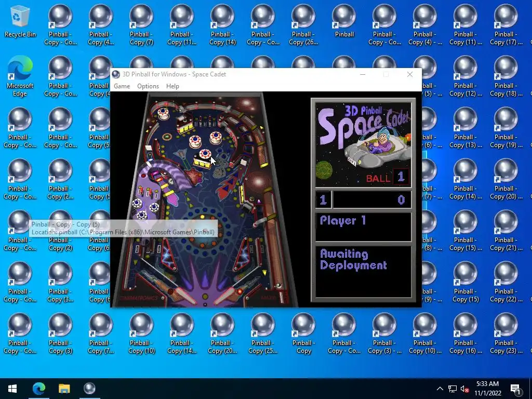The image size is (532, 399).
Task: Select the 'Pinball - Copy (12) ...' shortcut
Action: coord(465,77)
